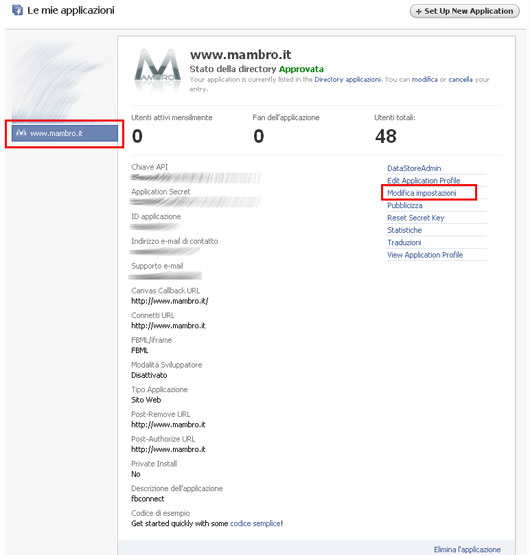This screenshot has width=530, height=555.
Task: Click the www.mambro.it application title
Action: click(x=240, y=55)
